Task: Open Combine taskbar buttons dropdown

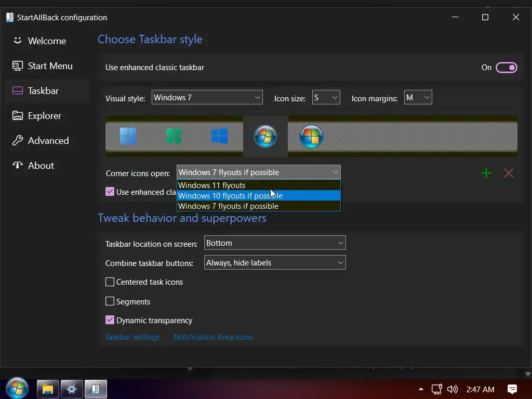Action: click(275, 262)
